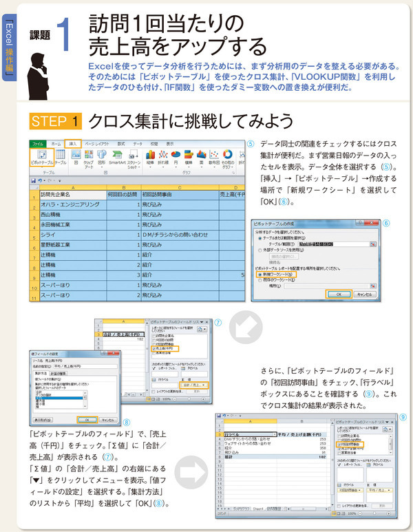The image size is (413, 532).
Task: Open Quick Access Toolbar customize arrow above visit sheet
Action: pos(60,181)
